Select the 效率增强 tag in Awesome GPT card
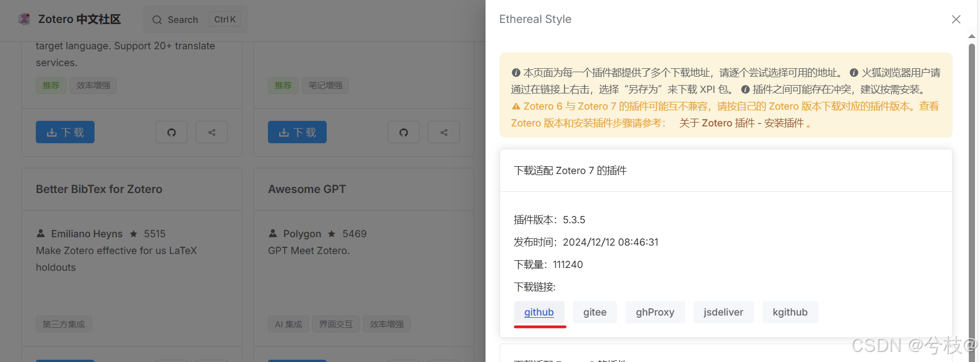This screenshot has height=362, width=980. click(x=387, y=324)
